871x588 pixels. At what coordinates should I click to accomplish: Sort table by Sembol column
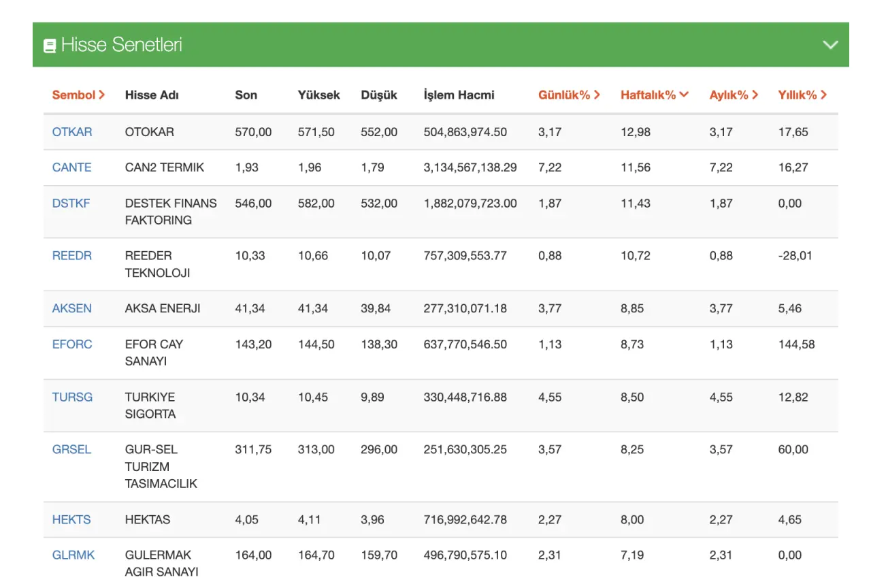tap(78, 95)
